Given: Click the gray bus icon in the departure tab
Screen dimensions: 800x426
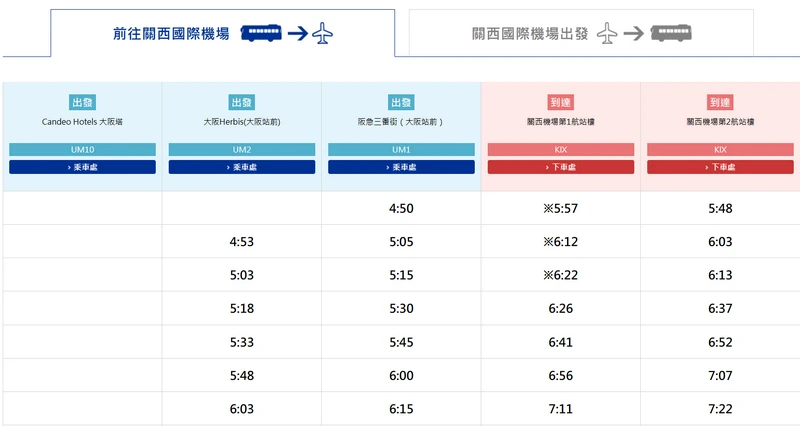Looking at the screenshot, I should point(671,34).
